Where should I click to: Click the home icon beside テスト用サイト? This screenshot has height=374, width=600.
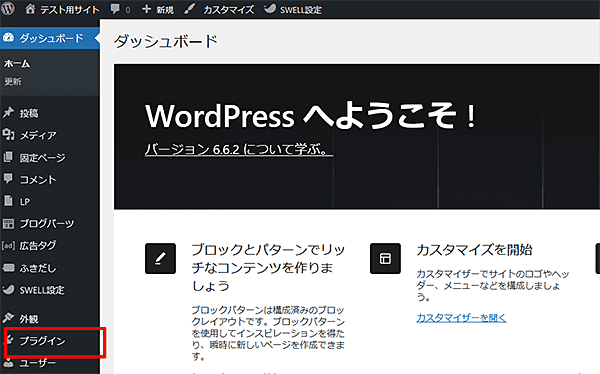point(30,9)
